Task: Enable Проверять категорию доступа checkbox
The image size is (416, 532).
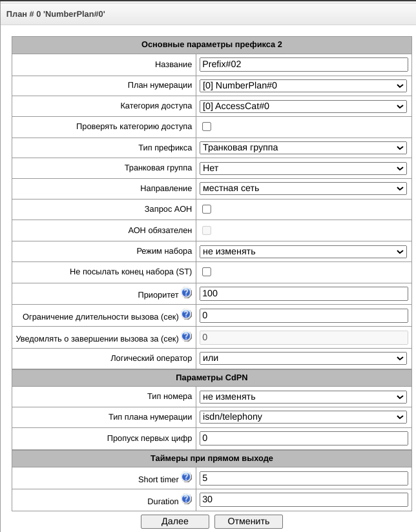Action: (x=207, y=127)
